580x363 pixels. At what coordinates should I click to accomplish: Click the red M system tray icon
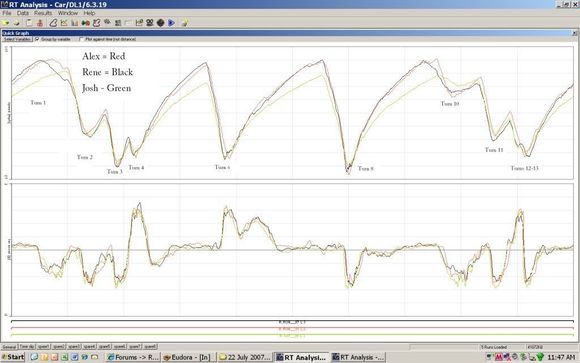(498, 357)
